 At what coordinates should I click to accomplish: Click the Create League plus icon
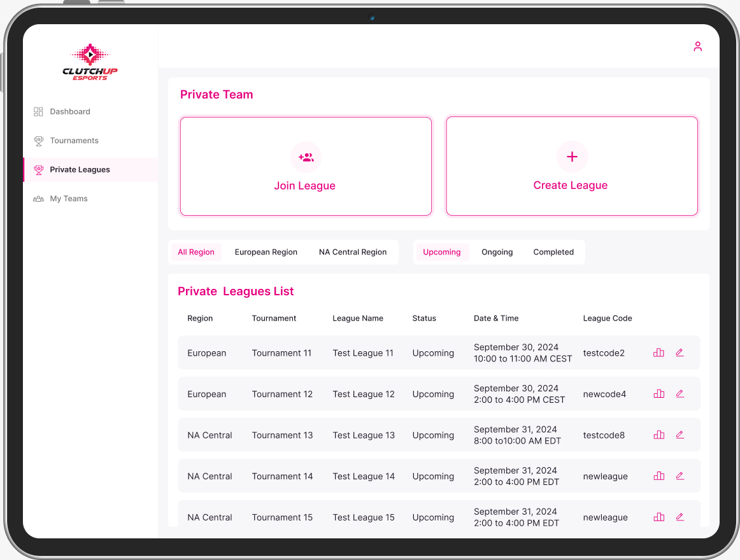(572, 157)
